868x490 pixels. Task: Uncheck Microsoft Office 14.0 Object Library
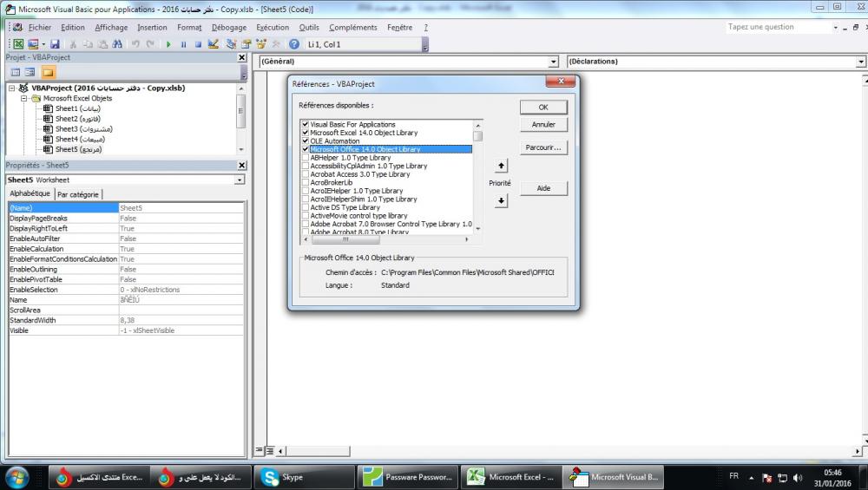coord(305,149)
